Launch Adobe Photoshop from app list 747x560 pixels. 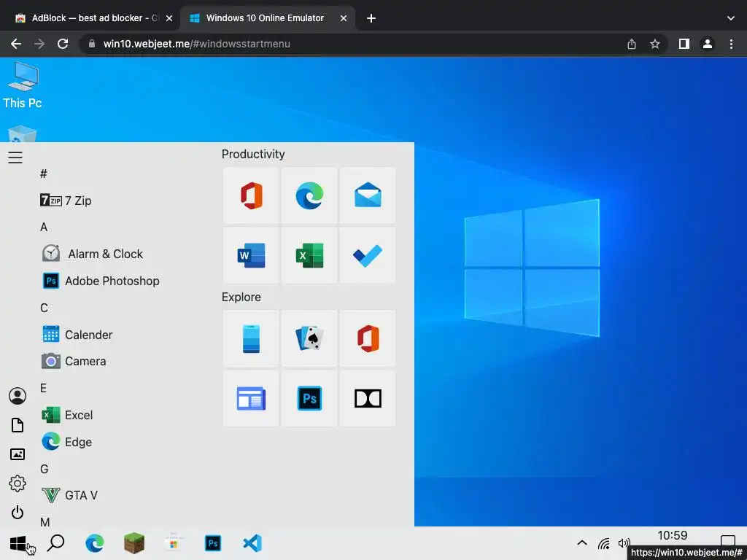(x=101, y=281)
